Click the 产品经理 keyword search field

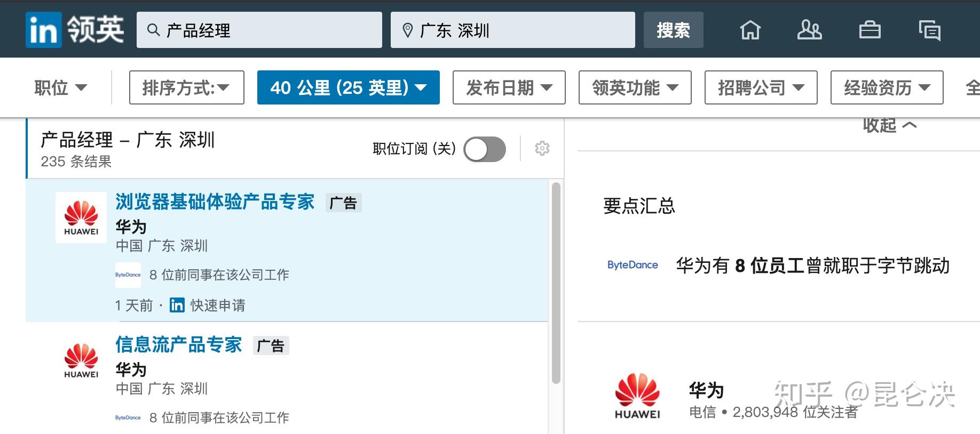259,30
